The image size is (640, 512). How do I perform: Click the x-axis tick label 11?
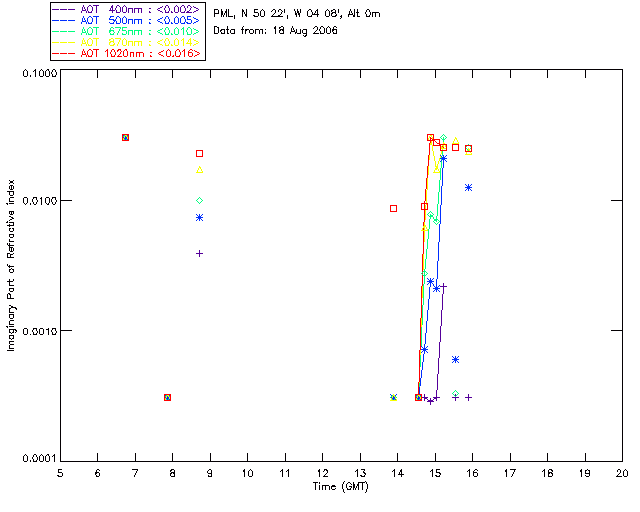pos(285,473)
